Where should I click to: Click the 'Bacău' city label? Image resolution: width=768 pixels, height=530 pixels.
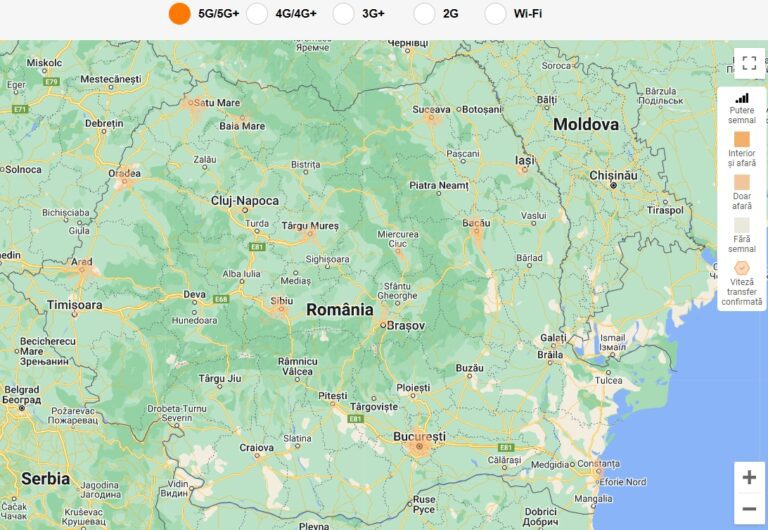click(476, 223)
